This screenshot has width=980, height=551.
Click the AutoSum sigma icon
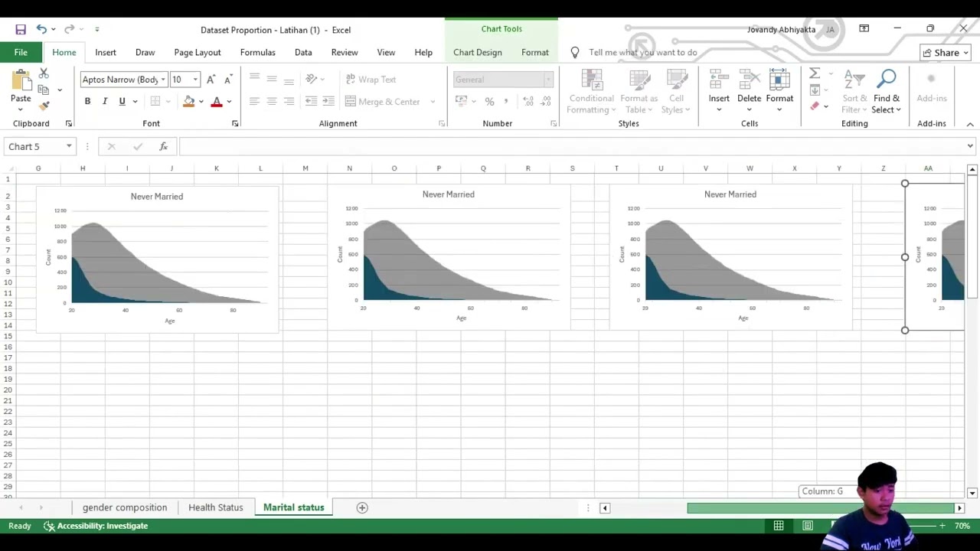pos(815,73)
